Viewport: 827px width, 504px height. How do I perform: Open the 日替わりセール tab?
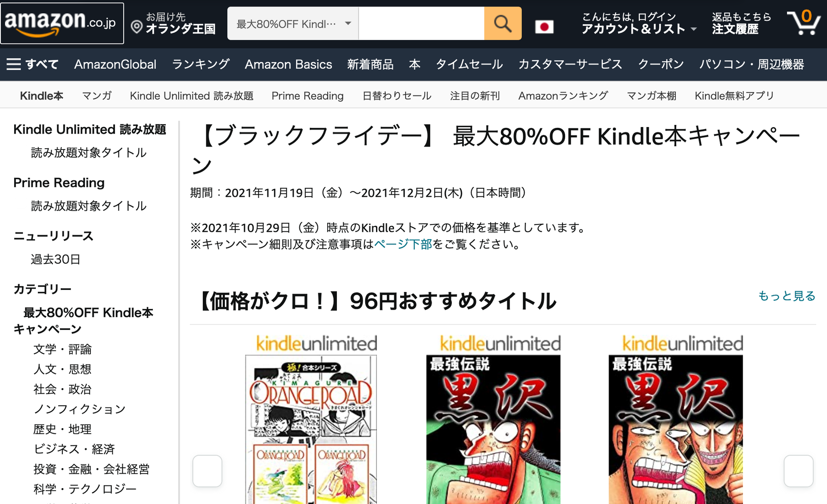tap(397, 96)
